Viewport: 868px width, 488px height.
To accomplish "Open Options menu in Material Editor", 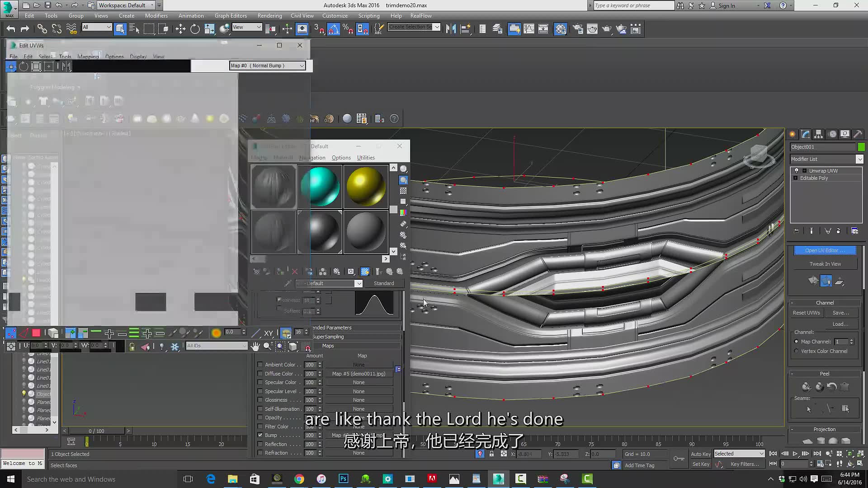I will coord(341,158).
